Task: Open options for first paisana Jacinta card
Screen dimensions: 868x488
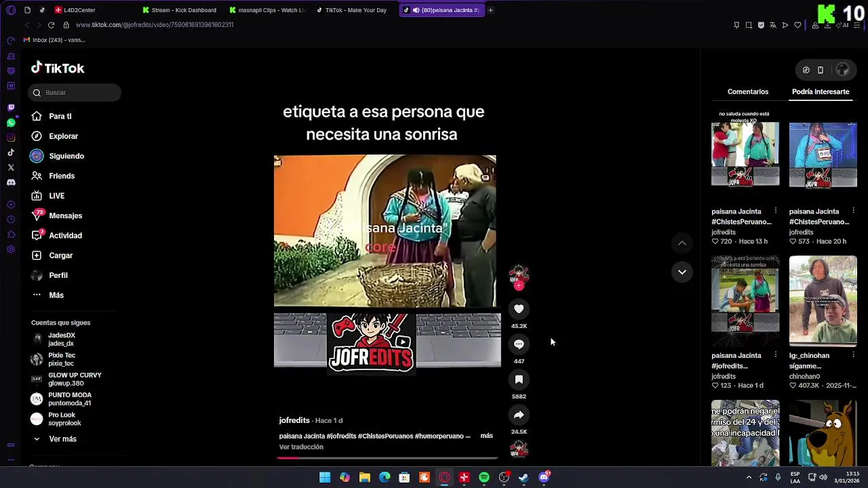Action: click(776, 211)
